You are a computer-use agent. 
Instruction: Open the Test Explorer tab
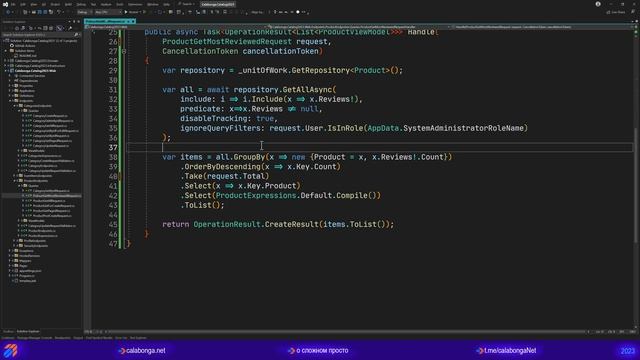(x=138, y=338)
